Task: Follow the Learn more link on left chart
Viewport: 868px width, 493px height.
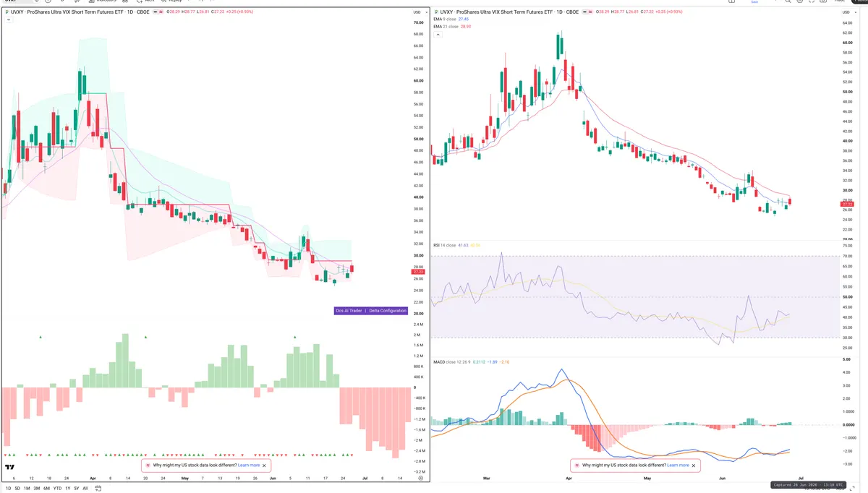Action: (249, 466)
